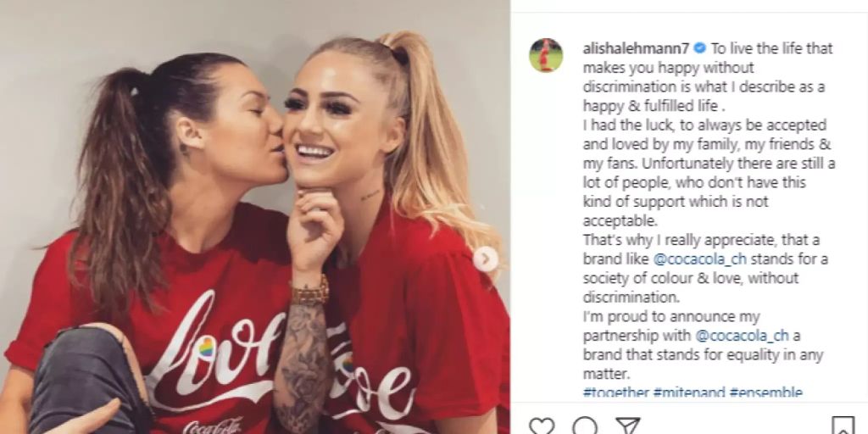Click the blue verified badge
The height and width of the screenshot is (434, 868).
[x=699, y=48]
